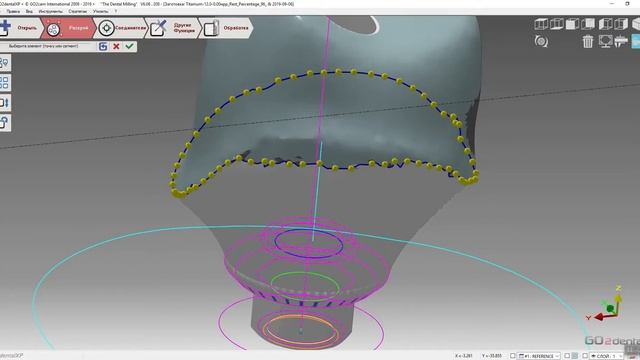Select the sixth cube view icon

(x=621, y=24)
